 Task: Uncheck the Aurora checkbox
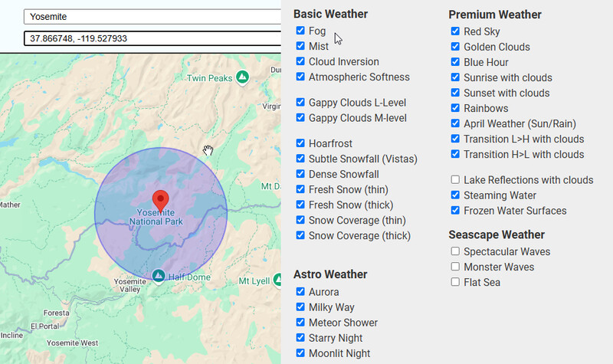pos(300,292)
